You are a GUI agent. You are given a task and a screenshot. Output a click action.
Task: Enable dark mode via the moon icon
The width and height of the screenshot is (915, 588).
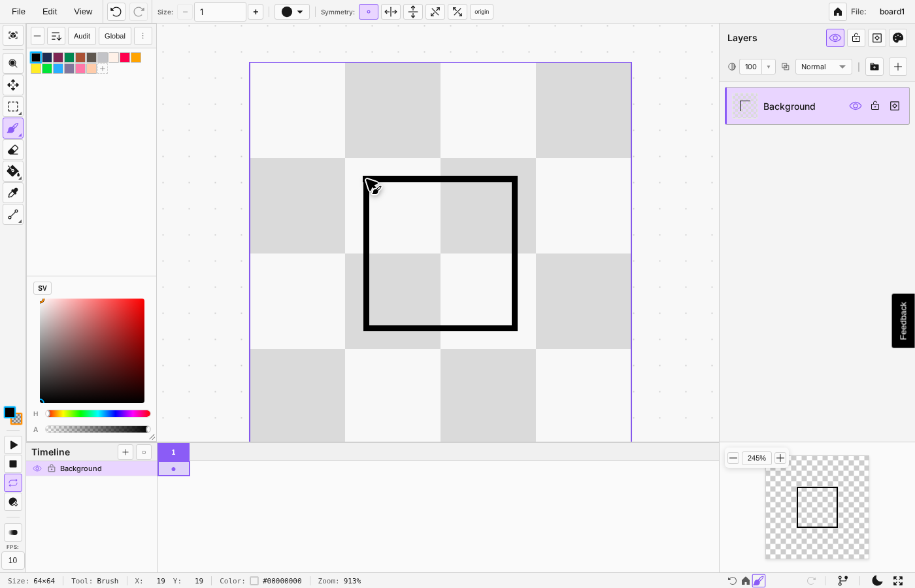click(876, 580)
